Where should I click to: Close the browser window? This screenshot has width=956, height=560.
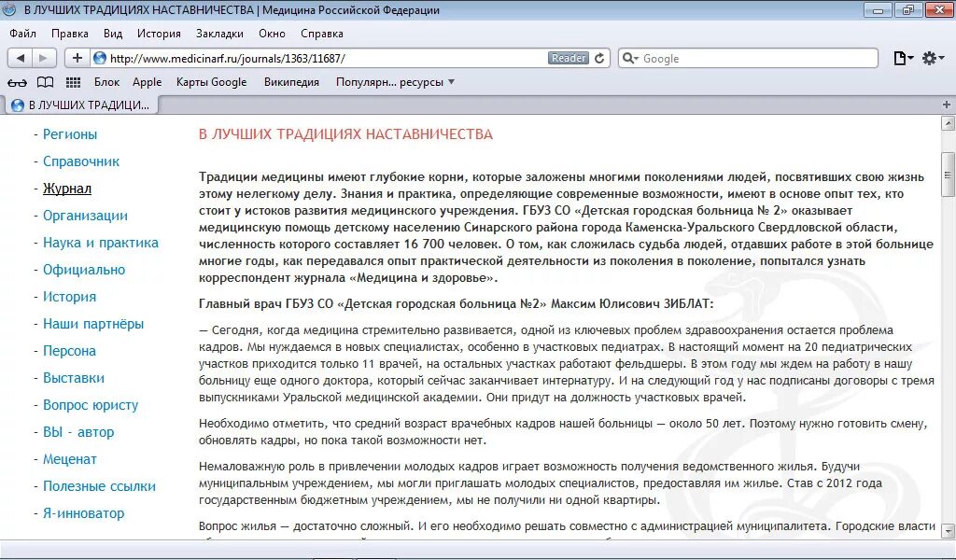coord(939,9)
